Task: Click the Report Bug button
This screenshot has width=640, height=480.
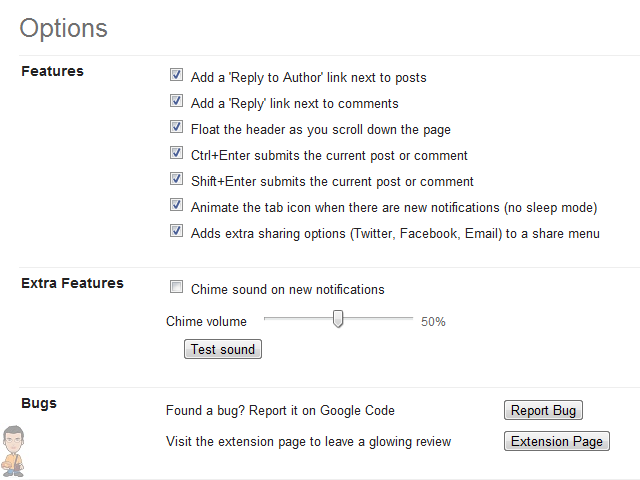Action: (x=543, y=410)
